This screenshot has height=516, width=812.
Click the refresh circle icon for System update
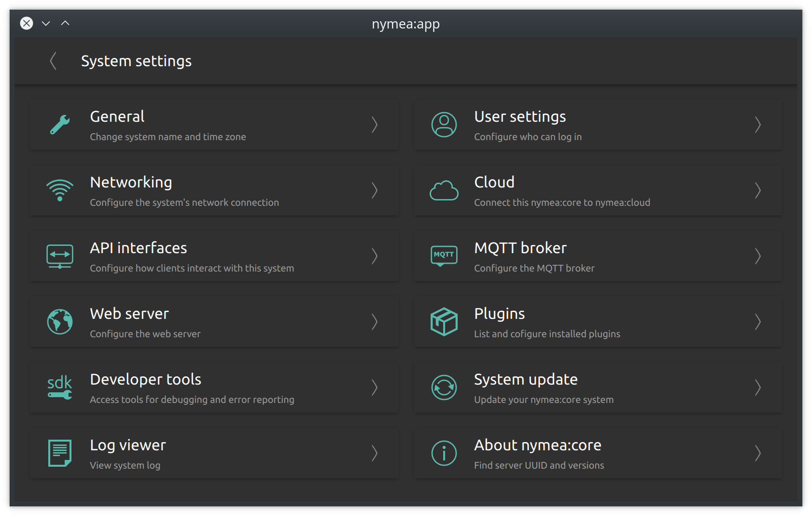click(444, 387)
